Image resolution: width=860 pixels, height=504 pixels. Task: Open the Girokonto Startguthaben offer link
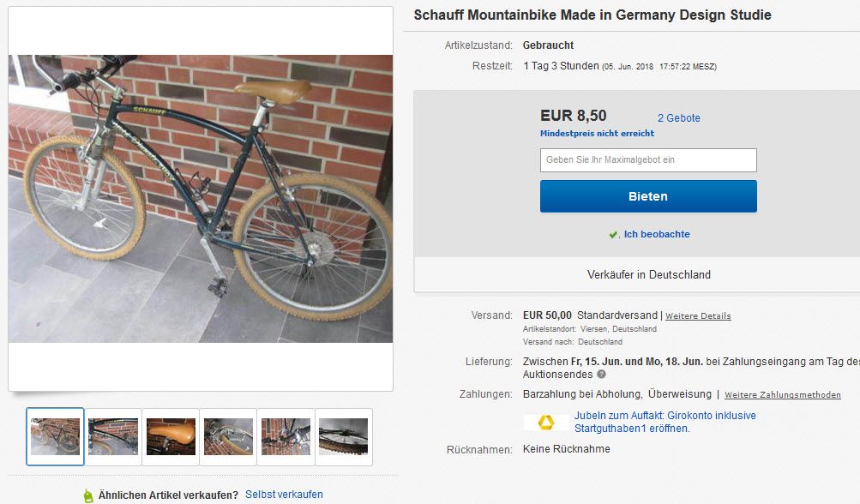[x=665, y=422]
